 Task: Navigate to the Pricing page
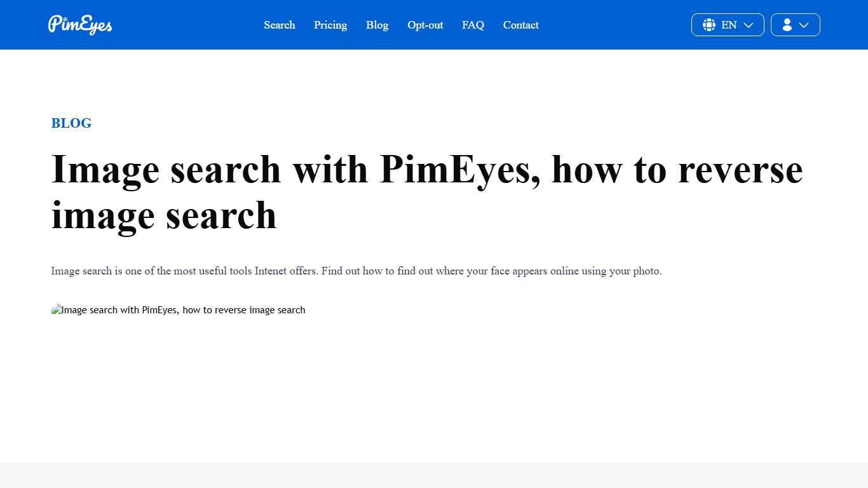330,25
